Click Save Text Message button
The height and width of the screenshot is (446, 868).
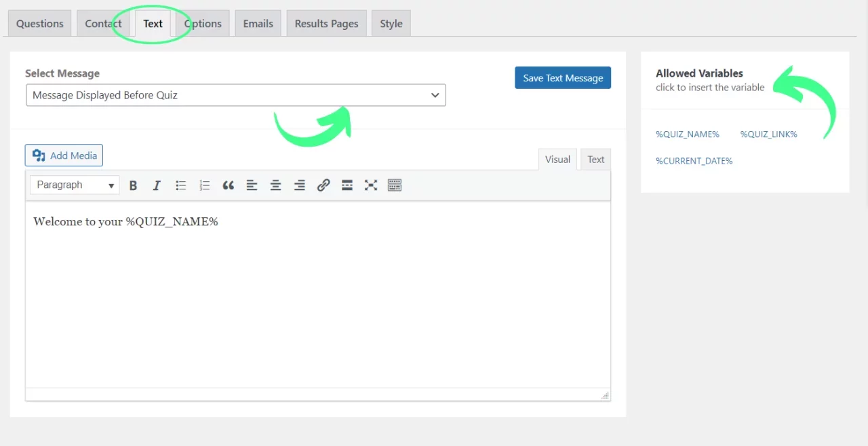coord(563,78)
